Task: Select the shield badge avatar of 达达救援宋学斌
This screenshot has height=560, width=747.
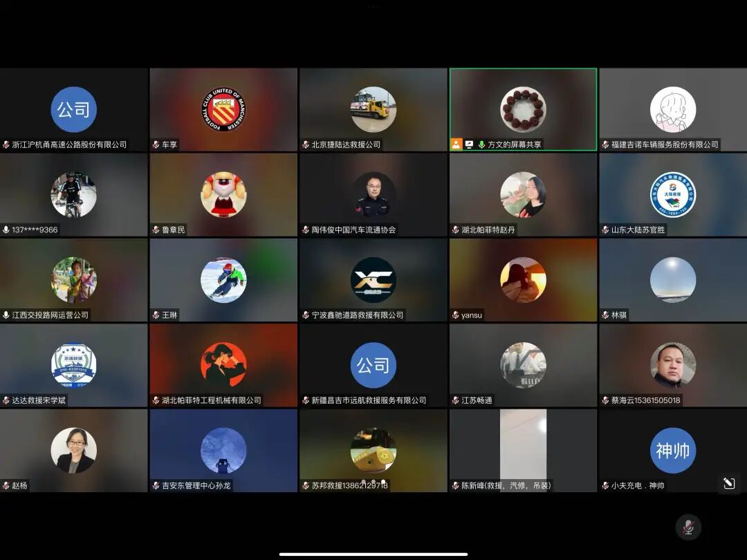Action: (74, 365)
